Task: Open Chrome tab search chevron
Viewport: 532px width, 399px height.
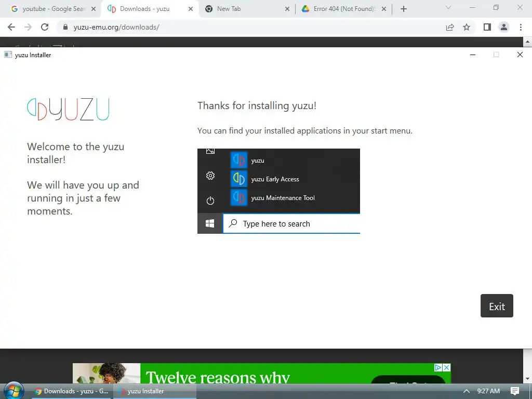Action: pyautogui.click(x=448, y=7)
